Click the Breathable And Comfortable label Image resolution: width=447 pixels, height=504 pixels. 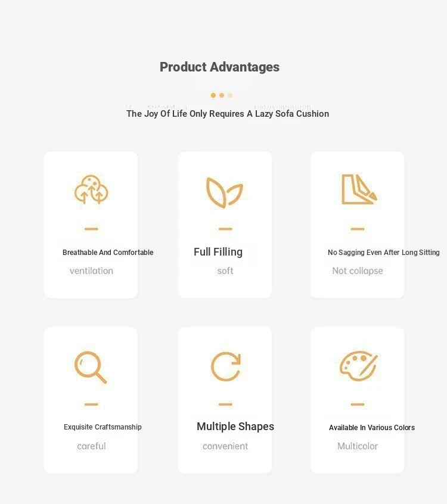tap(108, 253)
